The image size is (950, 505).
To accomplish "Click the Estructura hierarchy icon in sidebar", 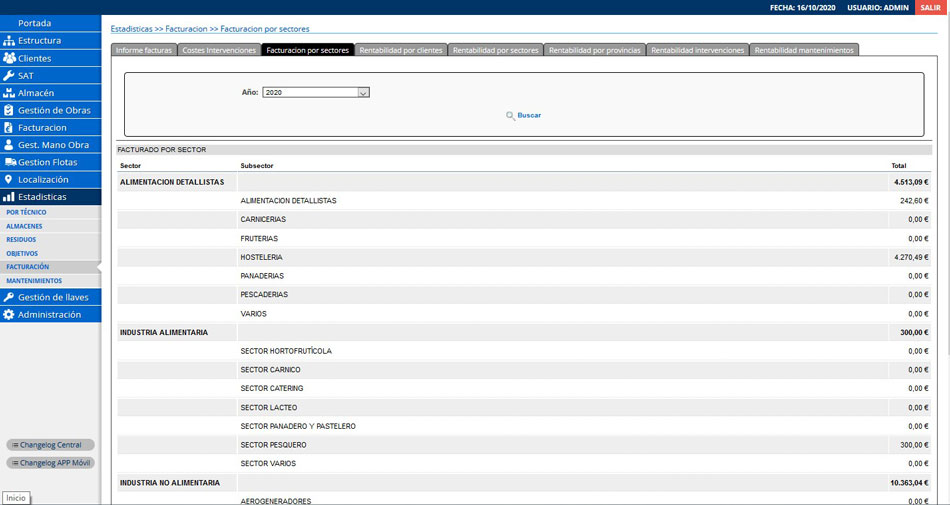I will [8, 41].
